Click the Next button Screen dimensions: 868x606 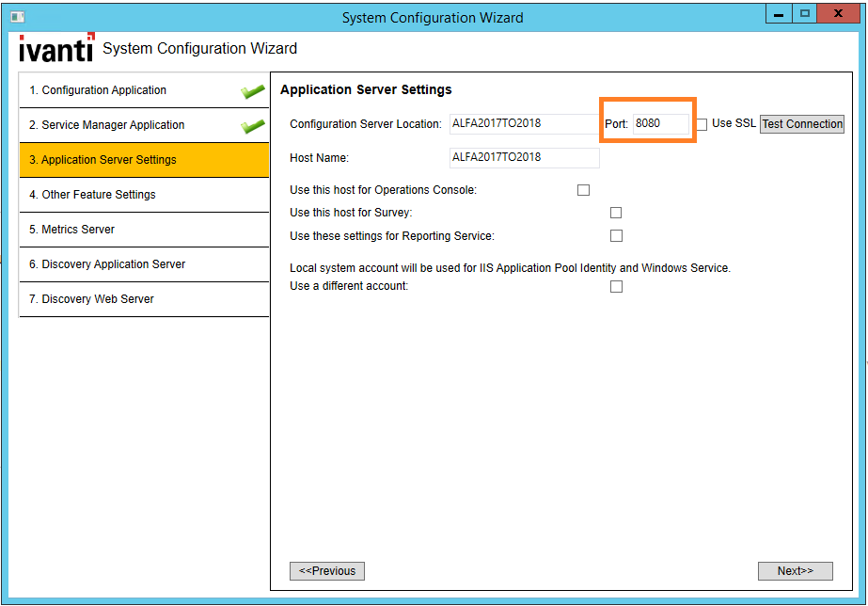[796, 570]
